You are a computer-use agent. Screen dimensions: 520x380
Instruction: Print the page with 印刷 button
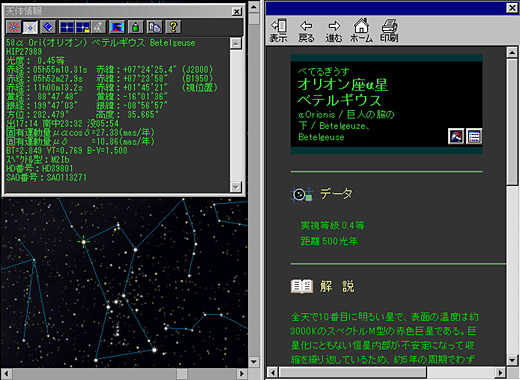pyautogui.click(x=389, y=31)
